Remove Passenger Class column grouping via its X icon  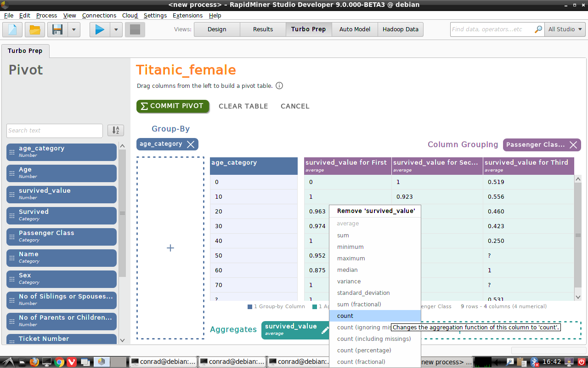pos(573,144)
